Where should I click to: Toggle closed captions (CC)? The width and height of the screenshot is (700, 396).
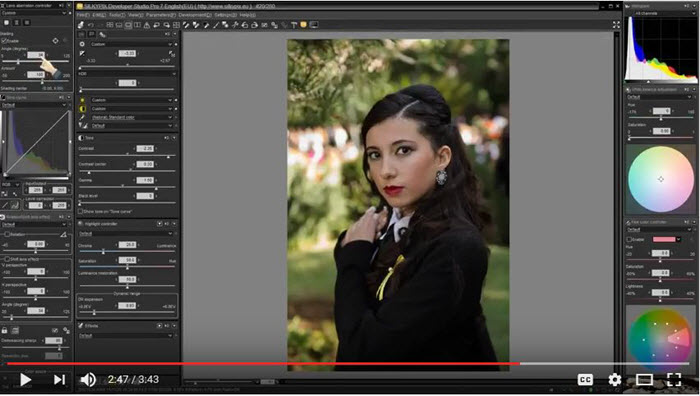pyautogui.click(x=585, y=379)
